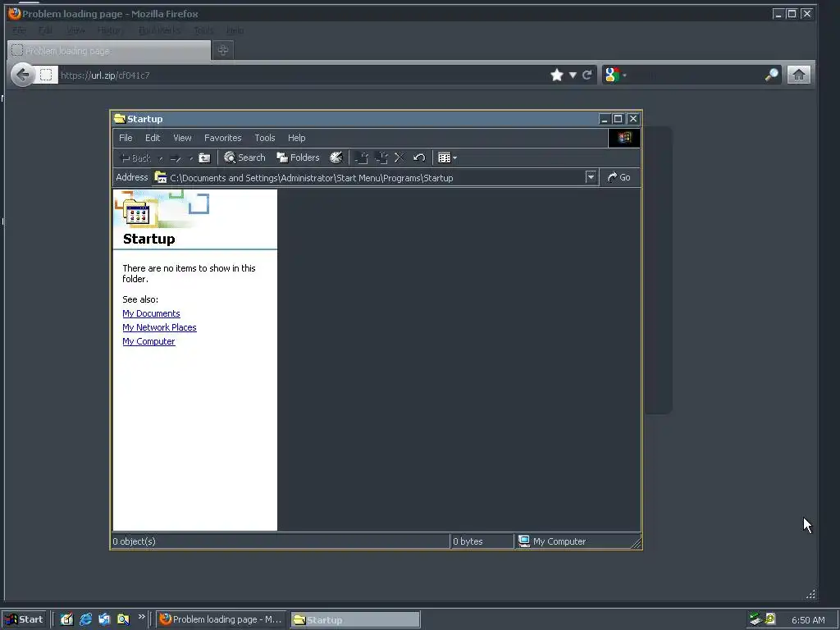This screenshot has height=630, width=840.
Task: Click the Forward arrow in Explorer toolbar
Action: coord(176,158)
